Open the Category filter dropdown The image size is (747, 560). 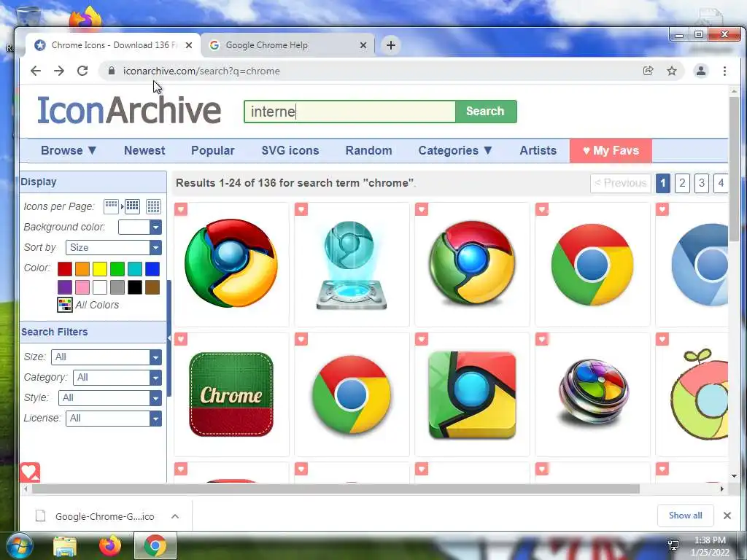pyautogui.click(x=117, y=378)
